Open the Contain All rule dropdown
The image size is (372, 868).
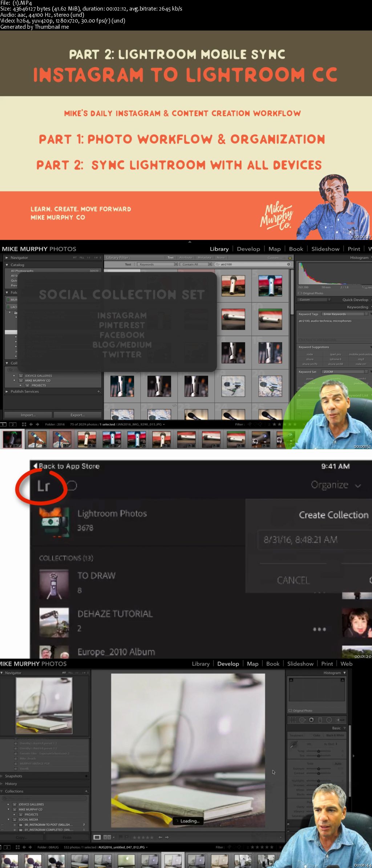[x=195, y=264]
